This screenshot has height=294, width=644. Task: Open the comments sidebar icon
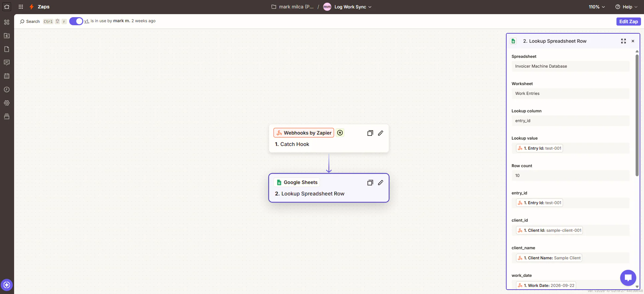click(7, 63)
